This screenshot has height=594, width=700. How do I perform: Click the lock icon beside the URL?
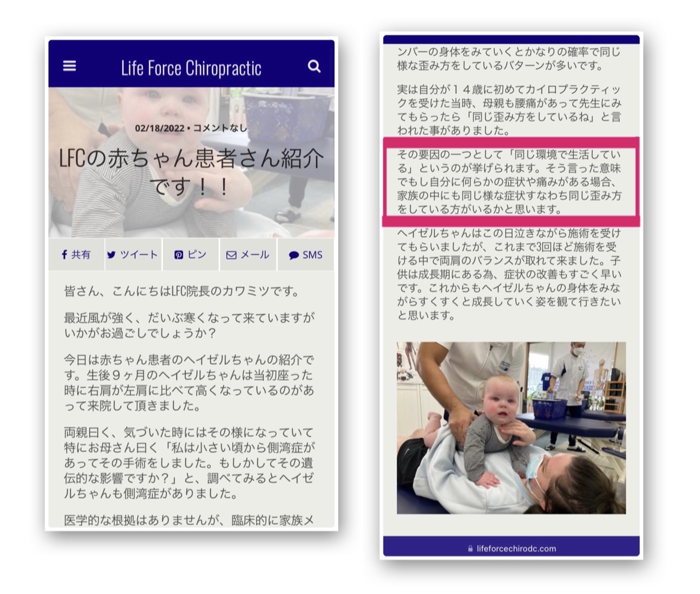[x=470, y=548]
